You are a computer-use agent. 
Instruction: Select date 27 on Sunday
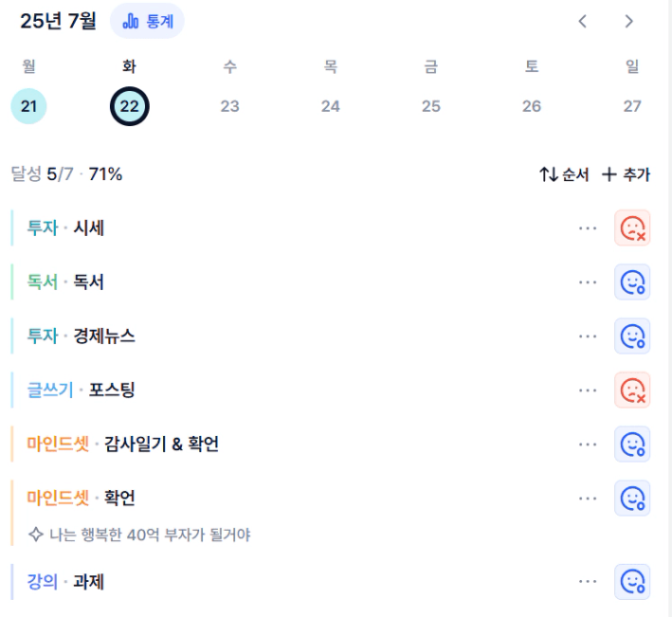[x=632, y=106]
